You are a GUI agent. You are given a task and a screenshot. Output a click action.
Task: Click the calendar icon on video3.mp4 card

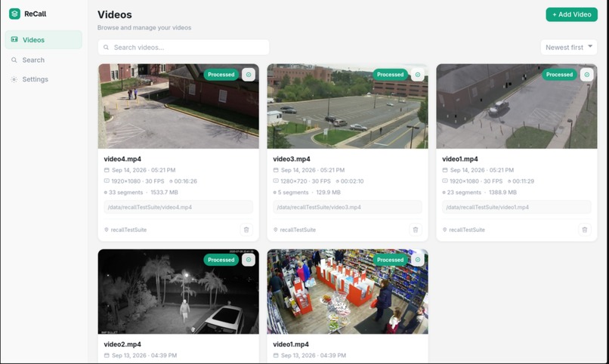(276, 170)
